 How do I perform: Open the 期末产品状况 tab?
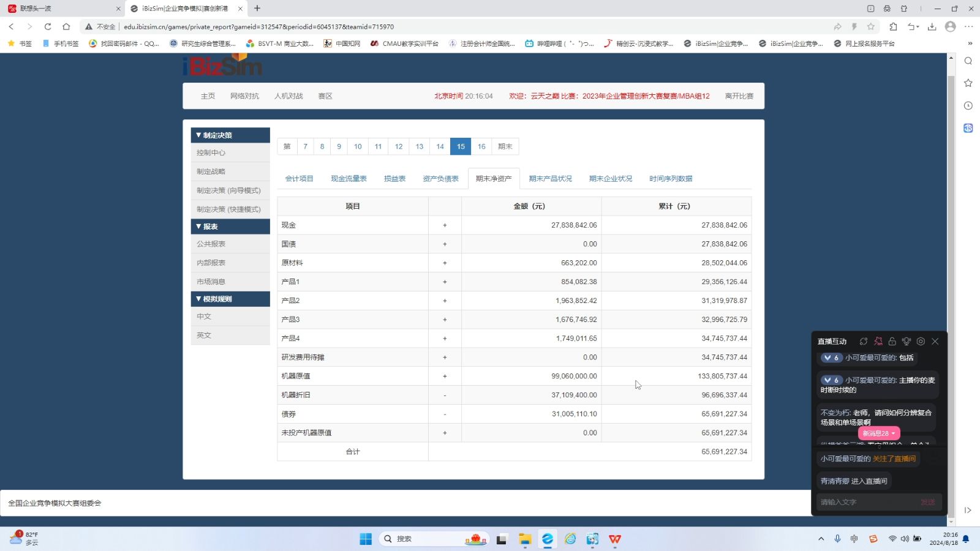pos(550,179)
